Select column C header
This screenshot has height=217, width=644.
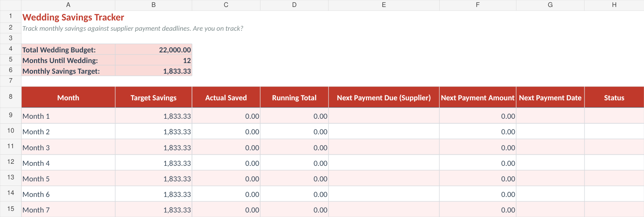(x=226, y=5)
